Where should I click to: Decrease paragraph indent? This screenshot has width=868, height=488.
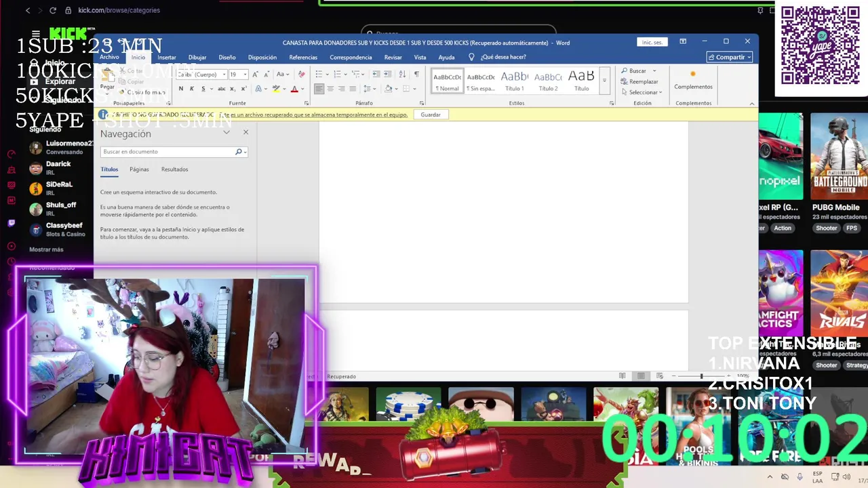click(375, 75)
